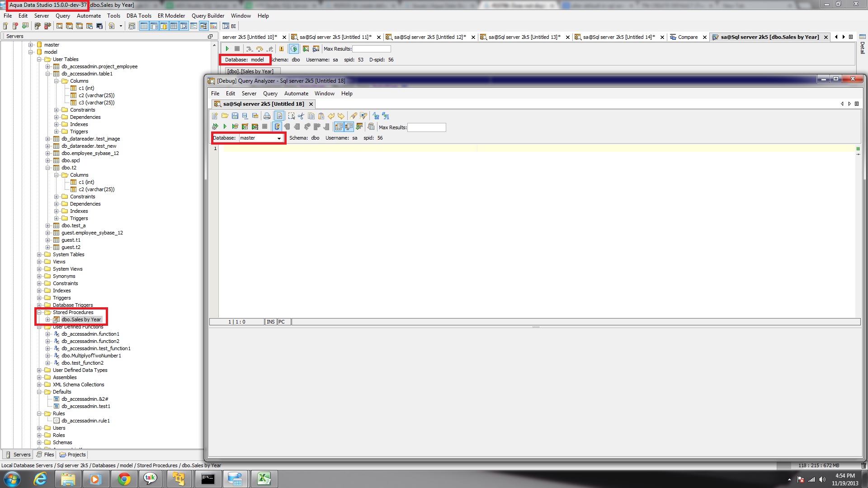Toggle the auto-commit database icon button
Viewport: 868px width, 488px height.
pyautogui.click(x=277, y=127)
